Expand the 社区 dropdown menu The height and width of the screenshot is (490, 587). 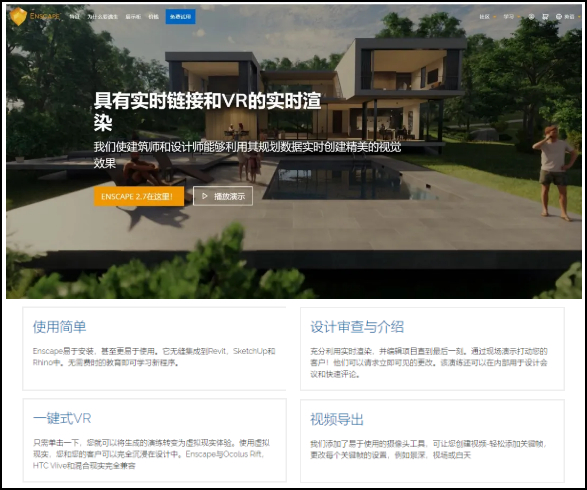(488, 16)
